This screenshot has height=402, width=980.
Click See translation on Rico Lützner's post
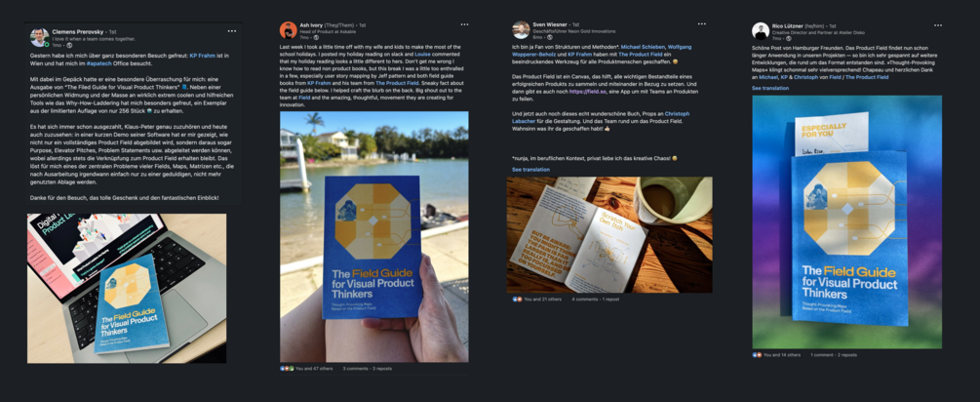[770, 88]
